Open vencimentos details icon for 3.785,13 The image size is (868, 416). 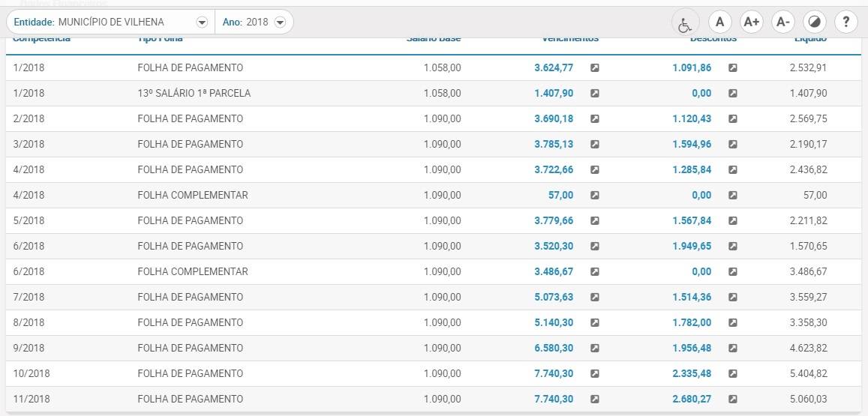[x=594, y=145]
